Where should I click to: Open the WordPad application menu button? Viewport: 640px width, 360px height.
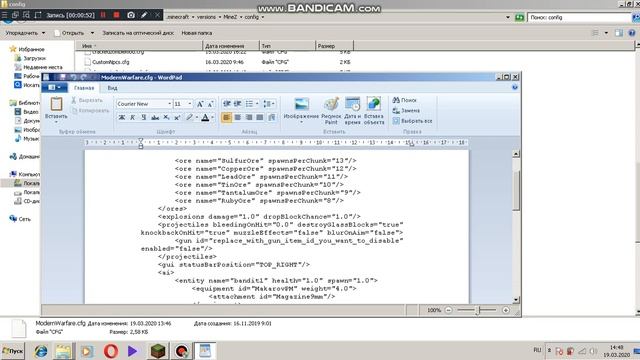coord(54,87)
